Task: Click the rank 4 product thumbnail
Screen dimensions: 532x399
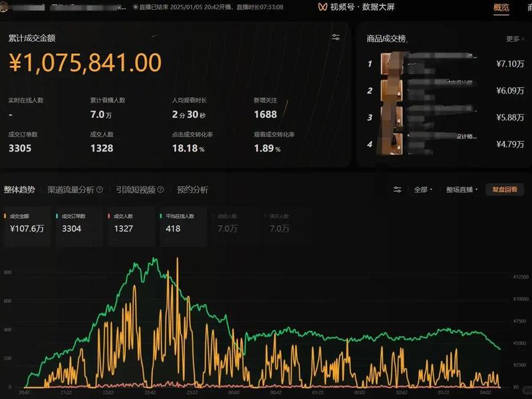Action: click(x=392, y=144)
